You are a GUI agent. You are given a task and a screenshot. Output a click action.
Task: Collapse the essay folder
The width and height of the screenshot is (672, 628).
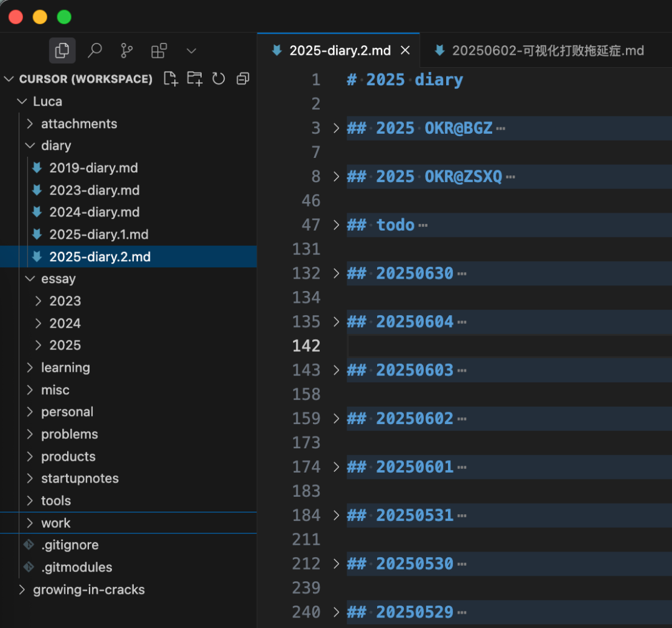[30, 279]
